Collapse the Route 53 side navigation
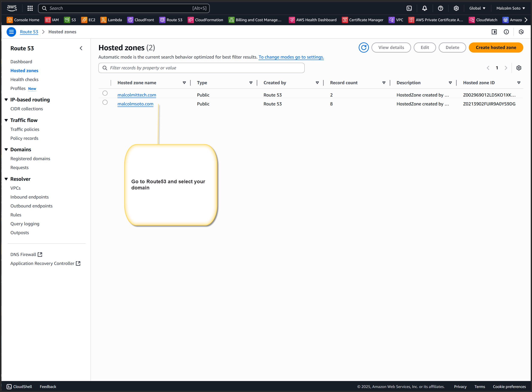 pos(81,48)
